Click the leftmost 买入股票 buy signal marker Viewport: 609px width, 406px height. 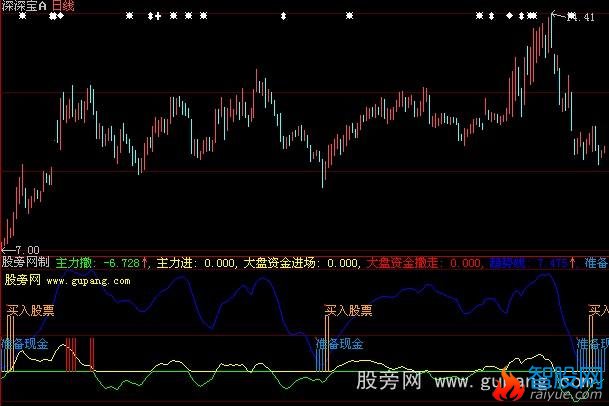[31, 310]
